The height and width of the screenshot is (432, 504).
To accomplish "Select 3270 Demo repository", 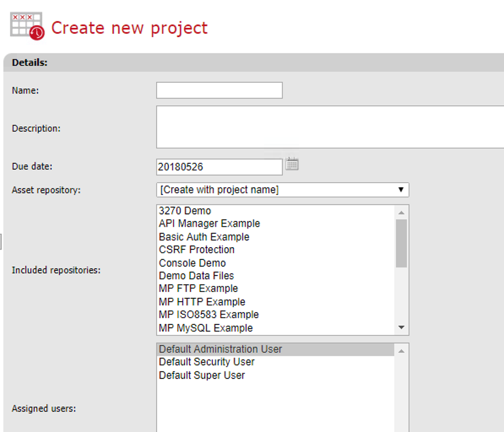I will [x=185, y=210].
